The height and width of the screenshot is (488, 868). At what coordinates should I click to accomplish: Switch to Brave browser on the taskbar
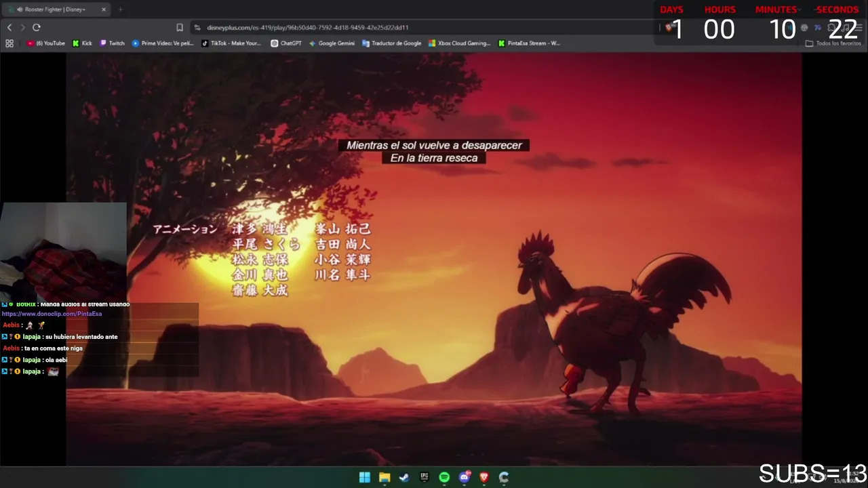pos(484,477)
